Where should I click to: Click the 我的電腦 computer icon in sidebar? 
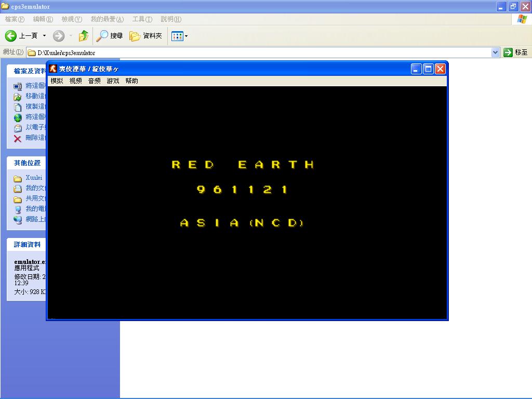click(x=18, y=209)
